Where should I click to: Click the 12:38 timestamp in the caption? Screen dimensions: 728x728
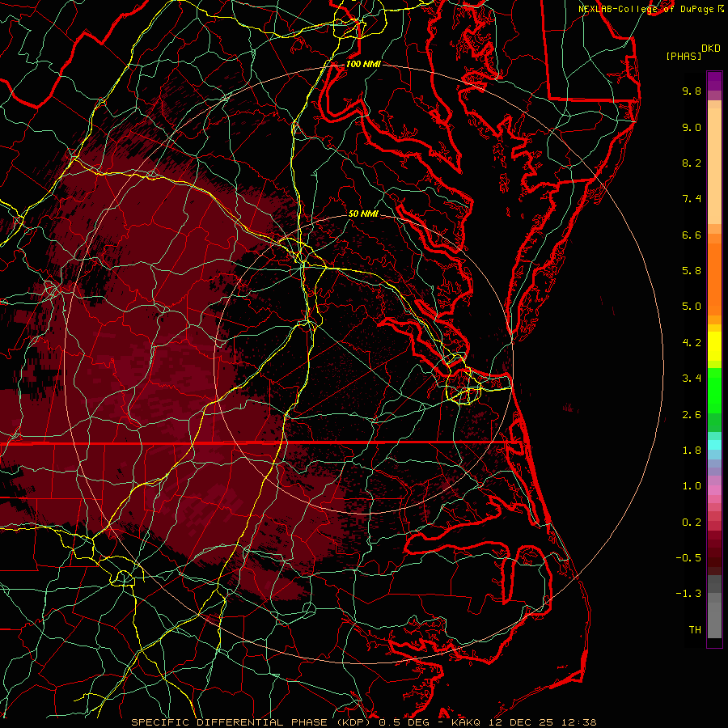(578, 722)
